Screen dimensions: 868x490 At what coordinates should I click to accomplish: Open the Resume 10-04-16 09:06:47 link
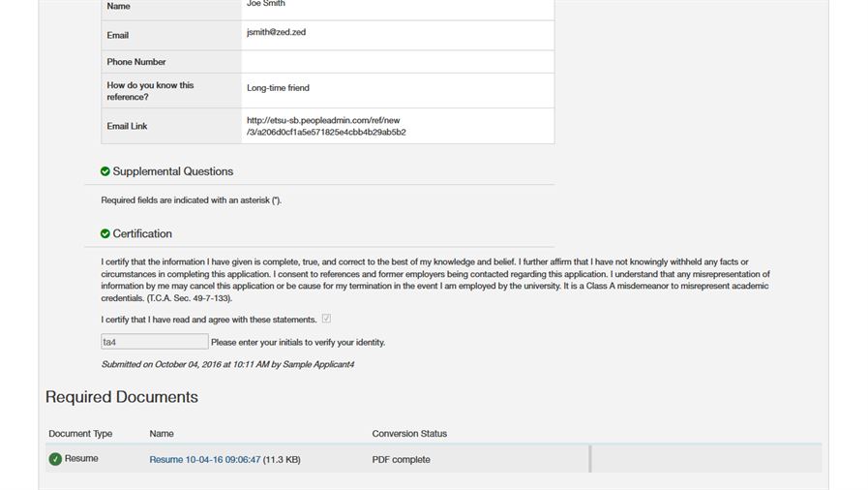point(204,460)
